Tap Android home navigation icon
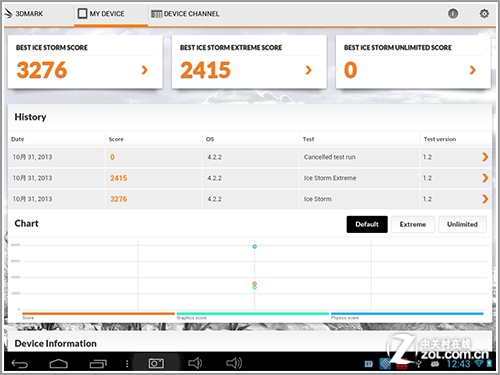The image size is (500, 375). tap(59, 364)
